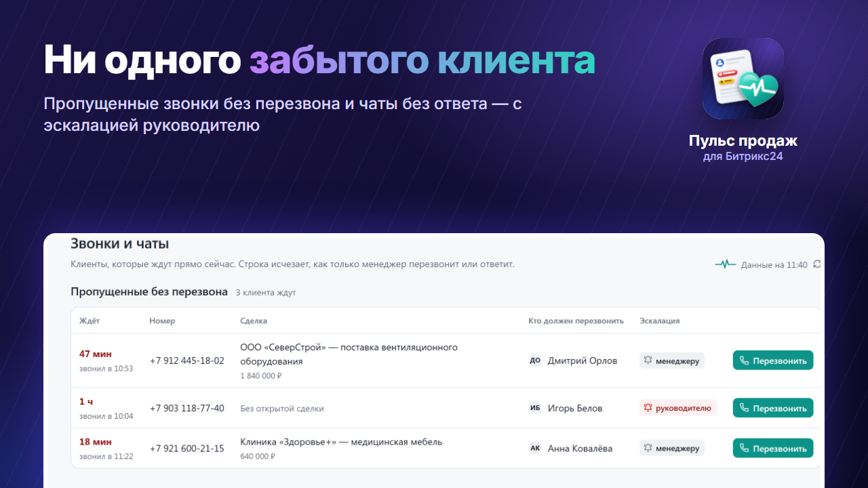Click the Кто должен перезвонить column header
The height and width of the screenshot is (488, 868).
pos(576,321)
